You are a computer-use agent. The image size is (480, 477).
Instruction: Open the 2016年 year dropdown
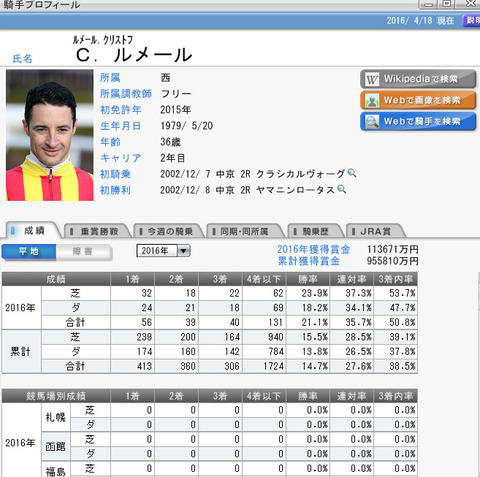tap(163, 251)
